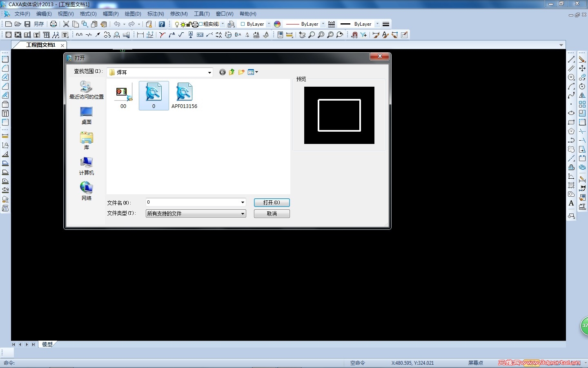The height and width of the screenshot is (368, 588).
Task: Expand the document tab list arrow
Action: [561, 45]
